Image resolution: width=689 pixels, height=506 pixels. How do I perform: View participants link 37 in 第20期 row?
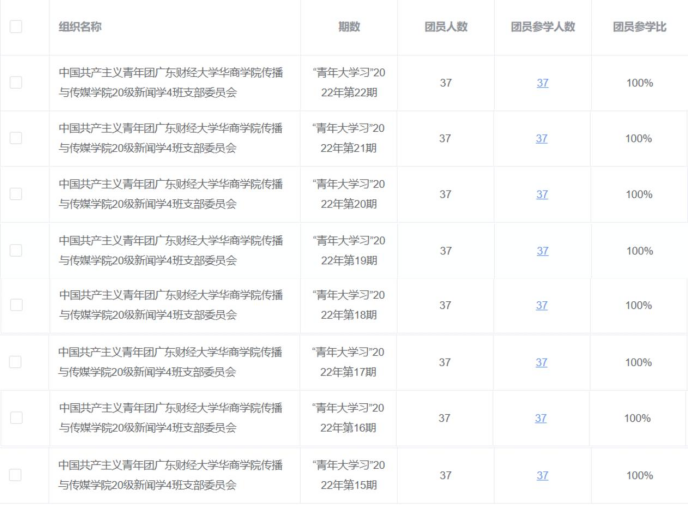click(x=541, y=195)
